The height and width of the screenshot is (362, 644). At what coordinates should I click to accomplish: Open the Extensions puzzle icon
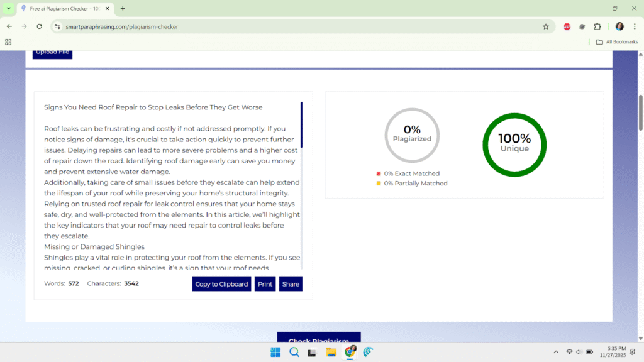tap(597, 26)
